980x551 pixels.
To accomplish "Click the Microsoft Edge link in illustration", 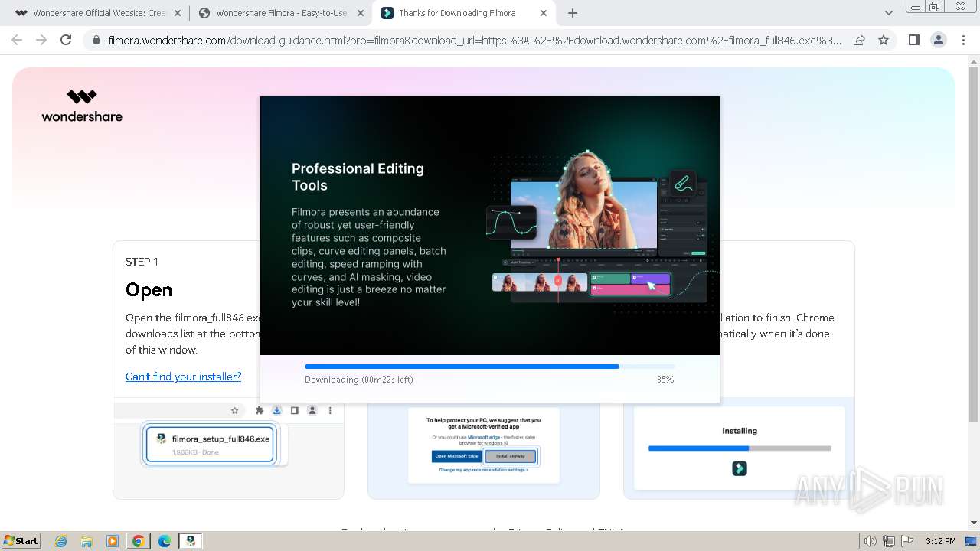I will tap(483, 437).
